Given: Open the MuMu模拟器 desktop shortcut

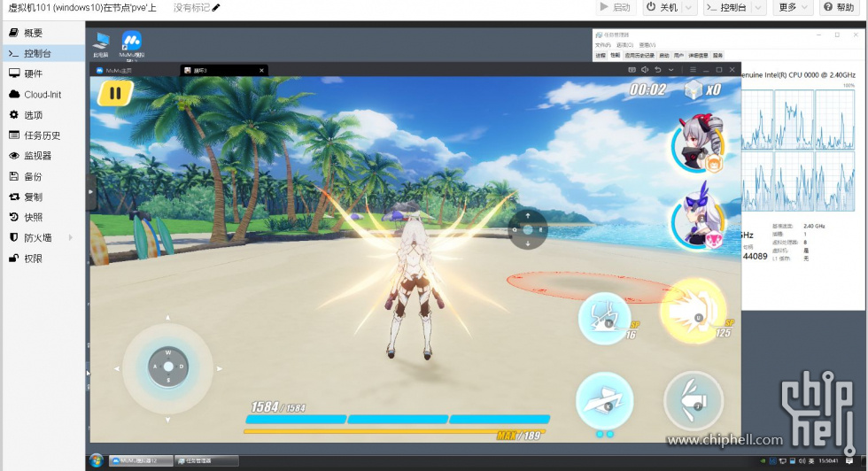Looking at the screenshot, I should (132, 45).
